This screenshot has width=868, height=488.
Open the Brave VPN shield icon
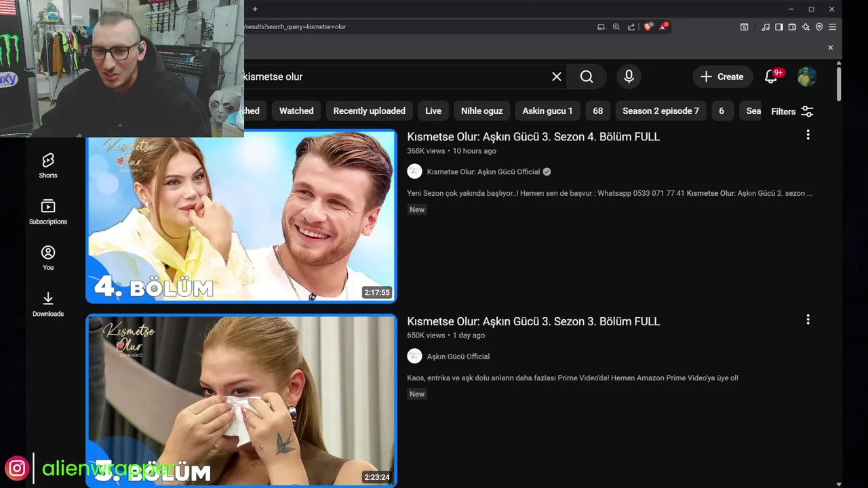(x=819, y=26)
